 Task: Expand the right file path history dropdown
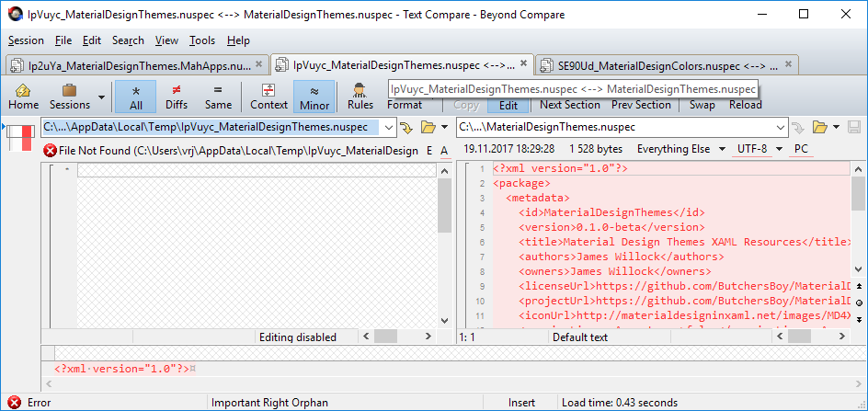coord(781,127)
